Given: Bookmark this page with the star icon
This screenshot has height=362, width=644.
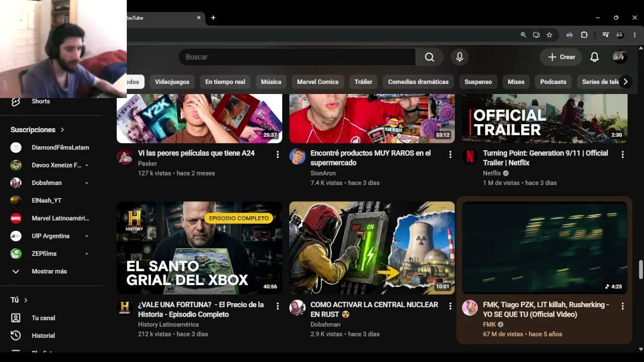Looking at the screenshot, I should point(549,35).
